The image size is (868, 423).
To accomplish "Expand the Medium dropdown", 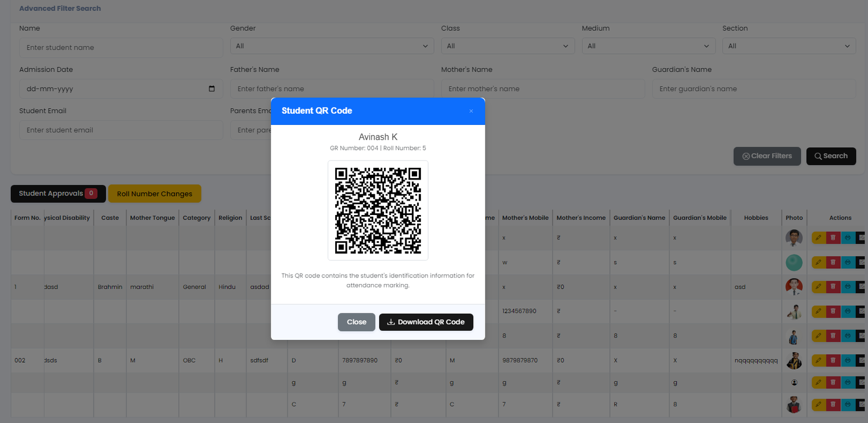I will coord(648,46).
